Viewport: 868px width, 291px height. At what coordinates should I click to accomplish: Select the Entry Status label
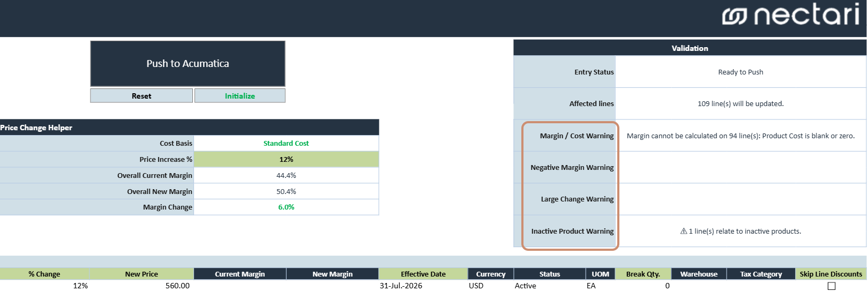[x=594, y=72]
